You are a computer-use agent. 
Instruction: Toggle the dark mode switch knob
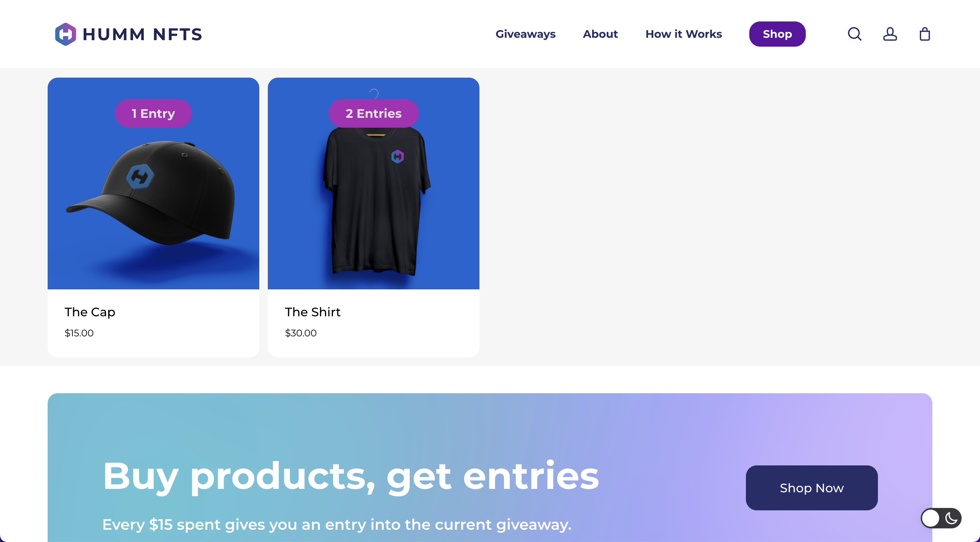pyautogui.click(x=931, y=518)
